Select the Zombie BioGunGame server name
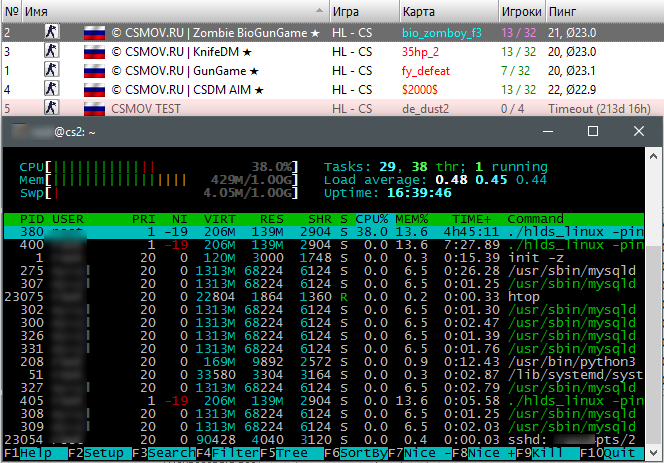Image resolution: width=664 pixels, height=463 pixels. 216,33
